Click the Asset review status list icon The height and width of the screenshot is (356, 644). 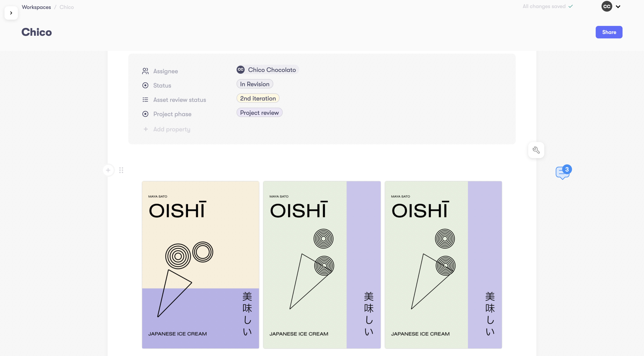click(145, 100)
